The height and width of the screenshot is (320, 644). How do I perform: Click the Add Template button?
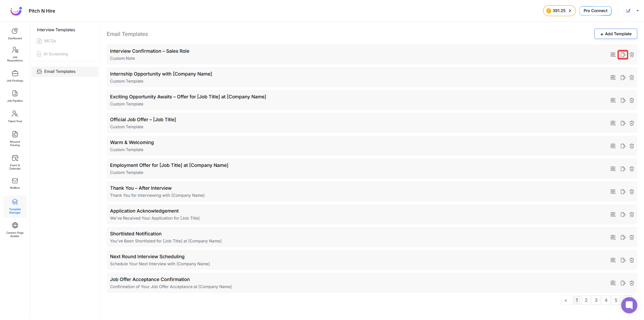[615, 34]
